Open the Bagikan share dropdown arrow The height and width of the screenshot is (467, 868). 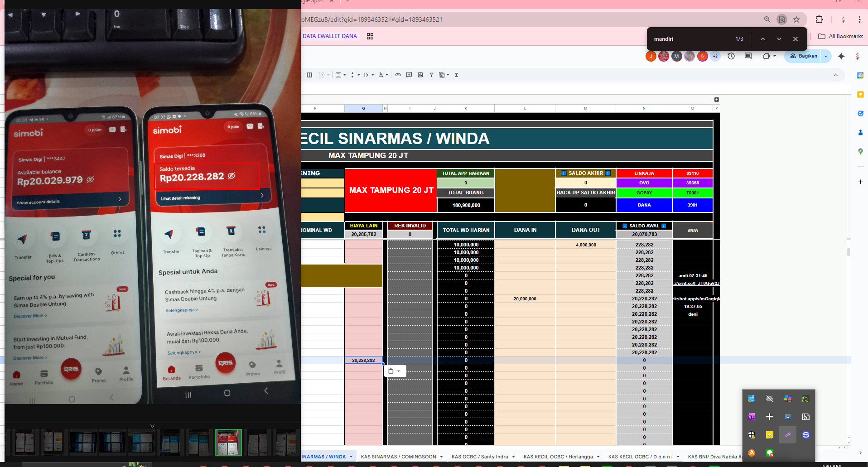(826, 56)
